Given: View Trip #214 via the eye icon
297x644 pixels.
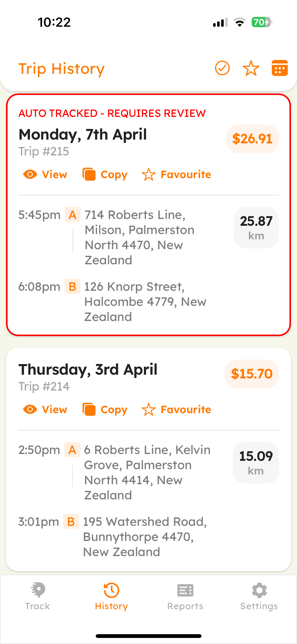Looking at the screenshot, I should point(30,409).
